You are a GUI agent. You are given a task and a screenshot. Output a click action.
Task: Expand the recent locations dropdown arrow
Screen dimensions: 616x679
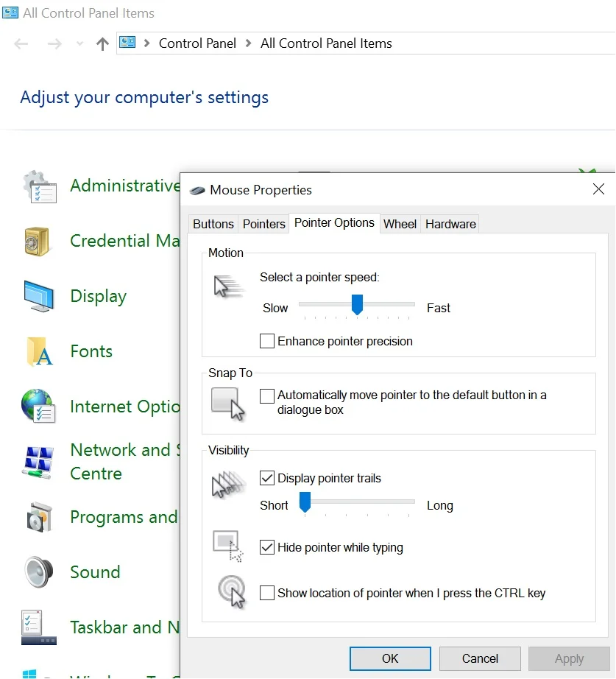[79, 43]
